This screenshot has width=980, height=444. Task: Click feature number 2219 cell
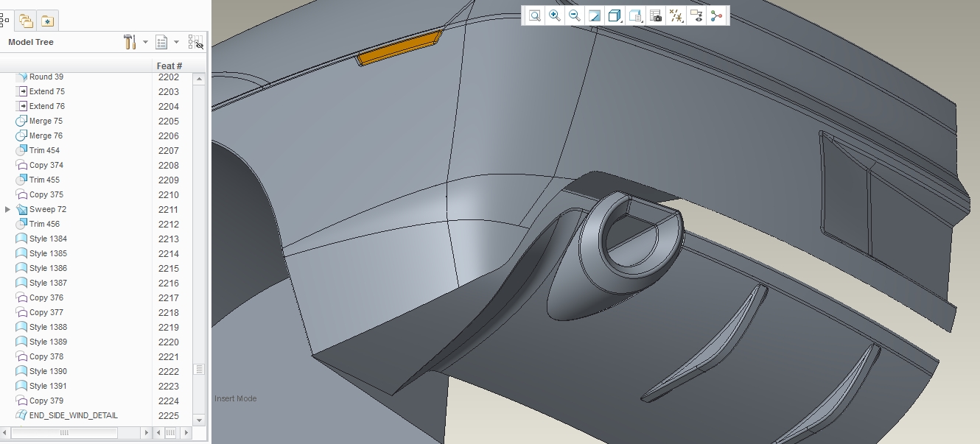(169, 327)
